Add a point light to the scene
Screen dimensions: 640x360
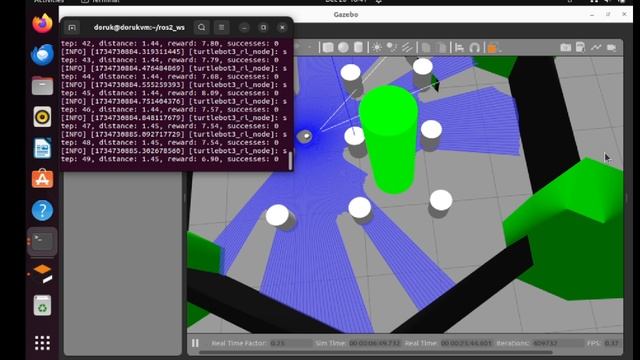(x=377, y=48)
